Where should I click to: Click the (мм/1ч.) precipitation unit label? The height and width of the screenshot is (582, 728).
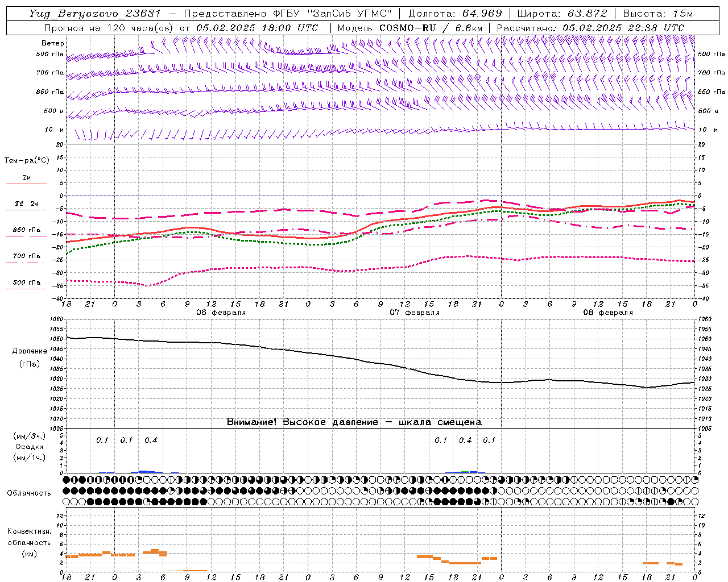point(30,458)
